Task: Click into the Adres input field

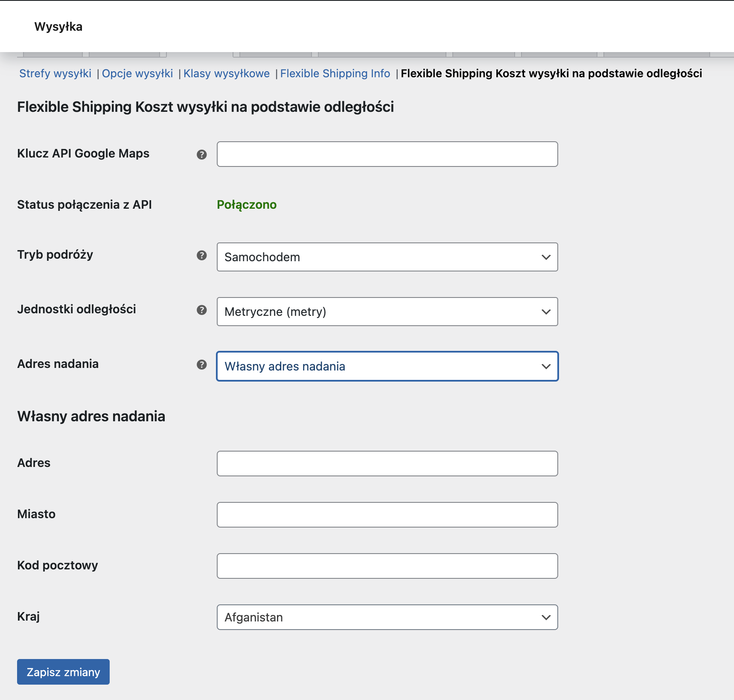Action: point(387,464)
